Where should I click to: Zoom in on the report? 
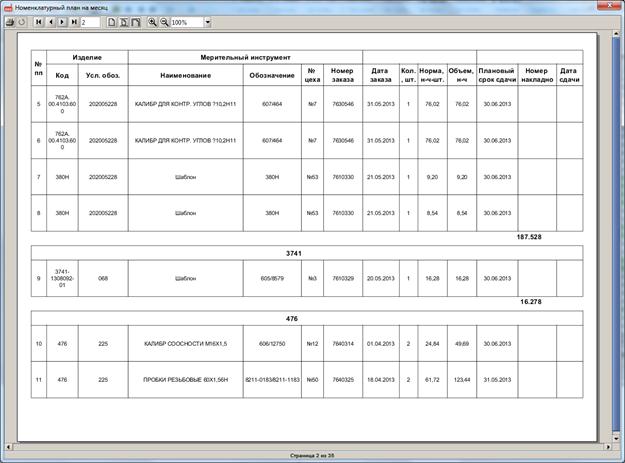pos(152,22)
